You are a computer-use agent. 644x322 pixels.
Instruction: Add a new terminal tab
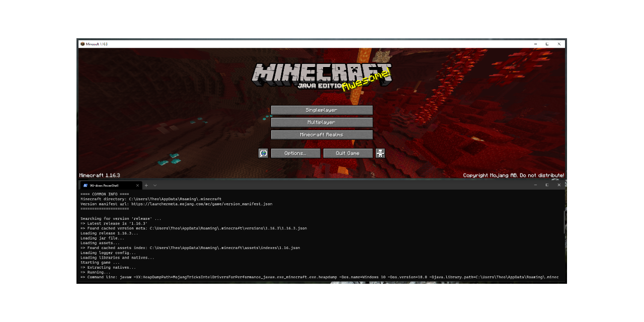tap(146, 186)
